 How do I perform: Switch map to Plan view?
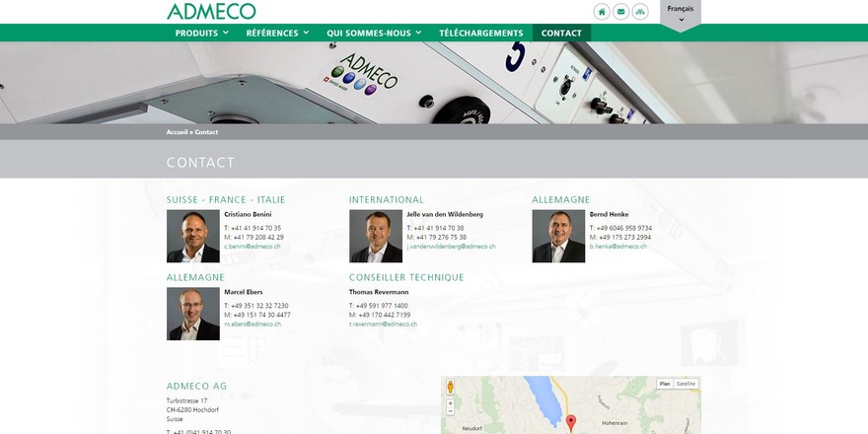(x=665, y=384)
